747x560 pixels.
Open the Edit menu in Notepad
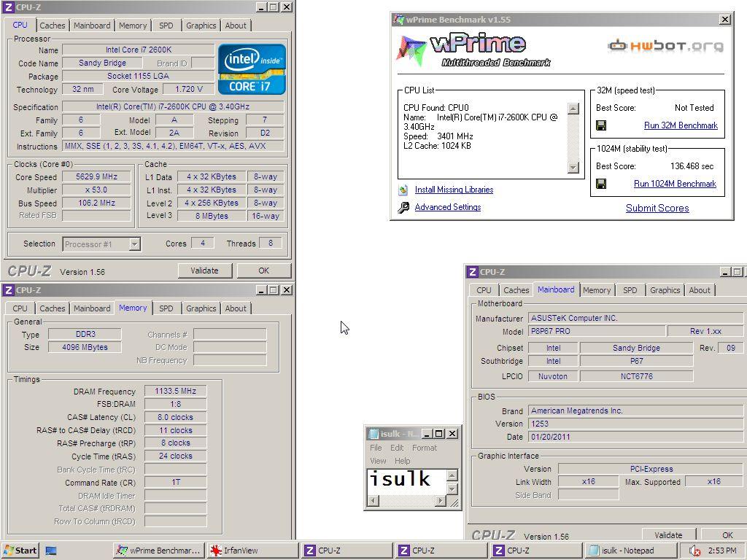tap(397, 448)
